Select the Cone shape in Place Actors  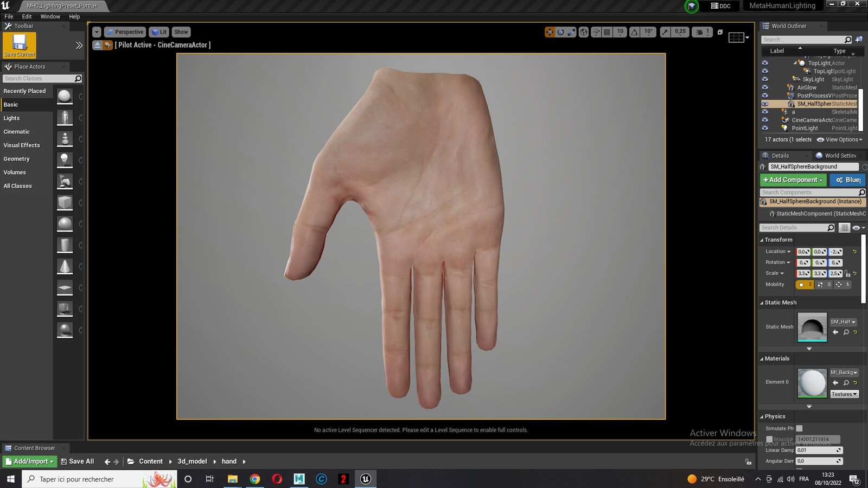[65, 266]
